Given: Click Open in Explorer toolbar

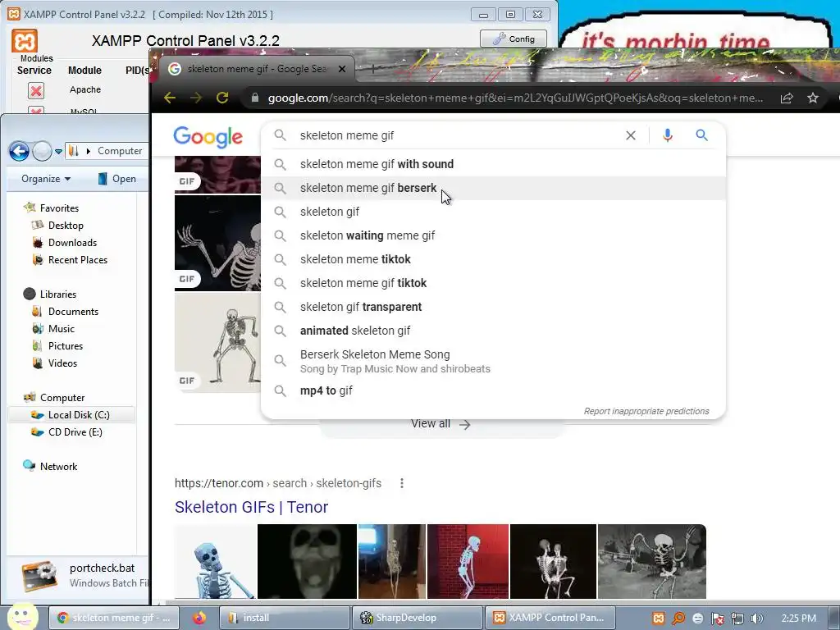Looking at the screenshot, I should [x=116, y=179].
